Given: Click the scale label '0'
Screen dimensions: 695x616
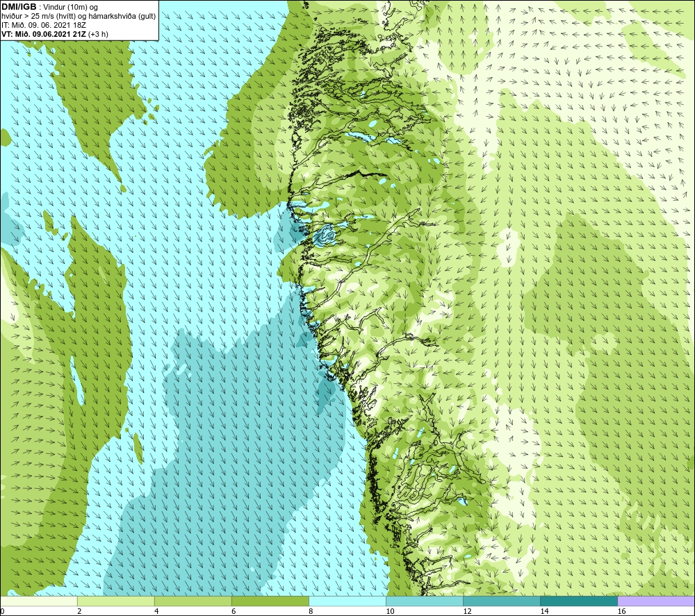Looking at the screenshot, I should pos(2,611).
